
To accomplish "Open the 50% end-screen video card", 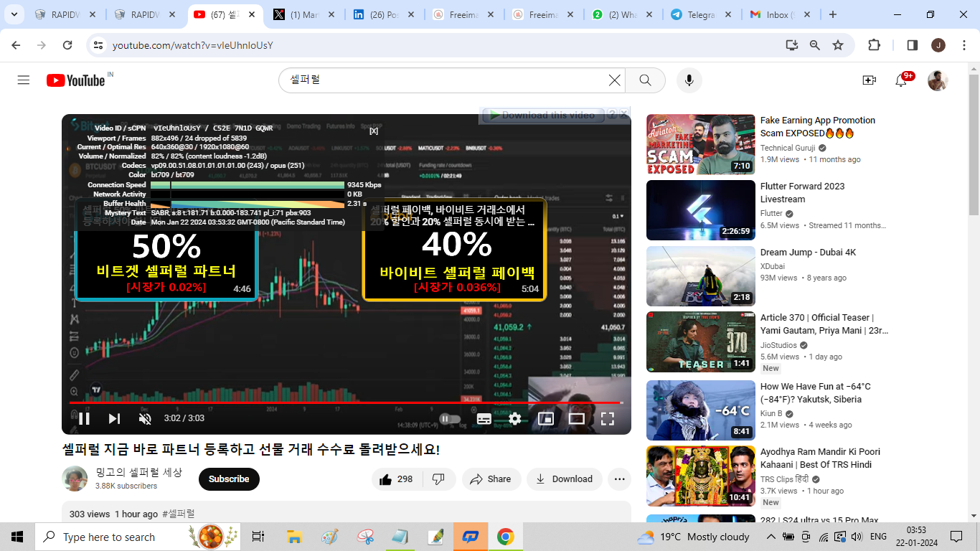I will (x=166, y=250).
